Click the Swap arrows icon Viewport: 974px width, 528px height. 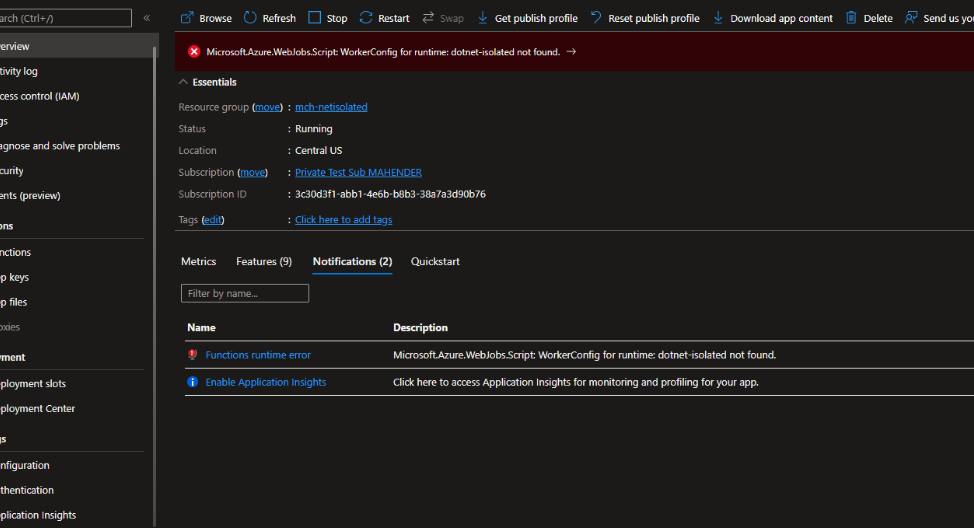428,17
